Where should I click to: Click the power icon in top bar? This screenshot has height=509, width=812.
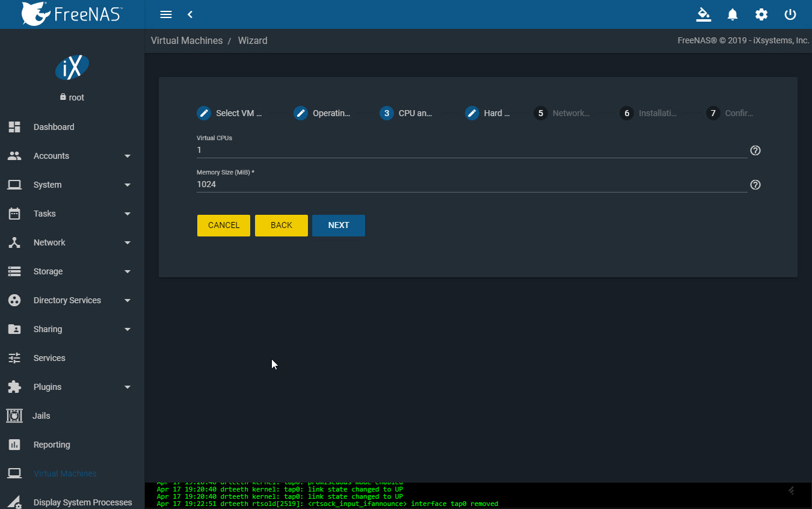[x=790, y=14]
